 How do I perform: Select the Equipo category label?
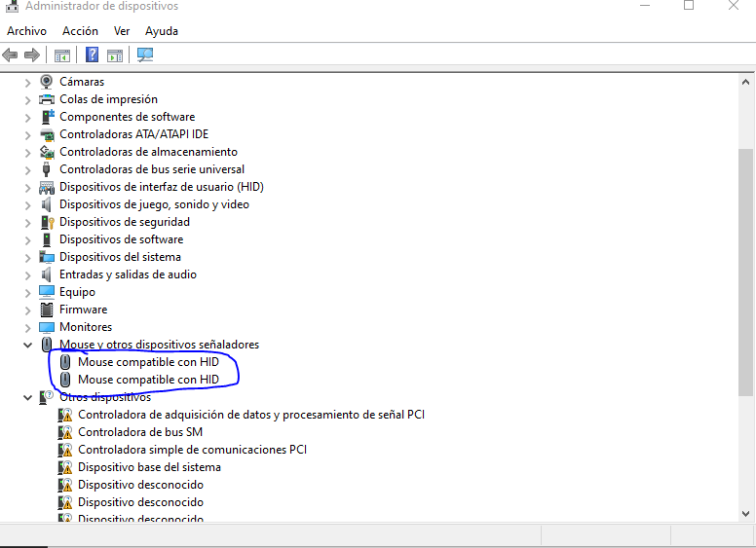[x=77, y=292]
